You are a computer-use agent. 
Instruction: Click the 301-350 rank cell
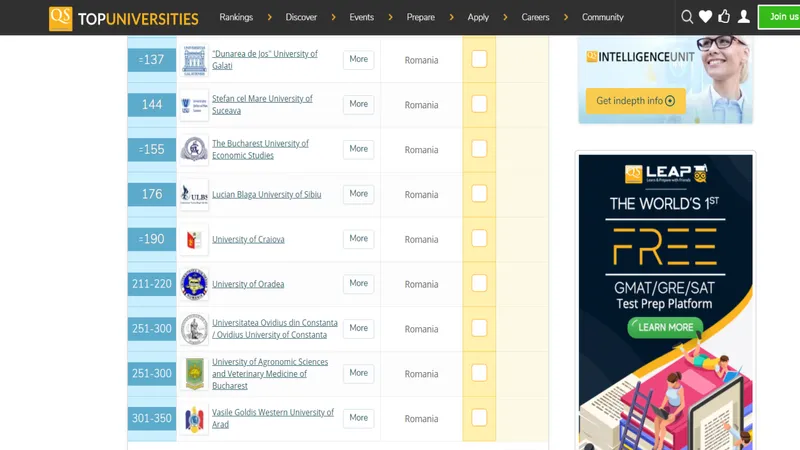(152, 418)
